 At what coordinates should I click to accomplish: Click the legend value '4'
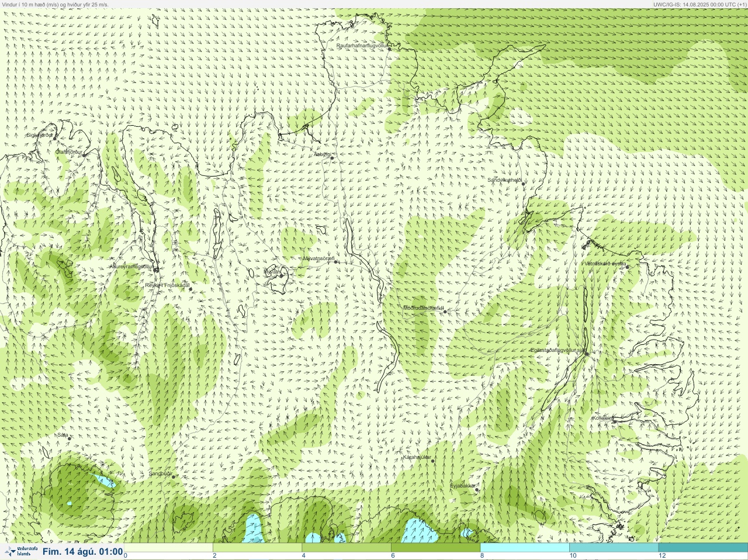(x=303, y=556)
